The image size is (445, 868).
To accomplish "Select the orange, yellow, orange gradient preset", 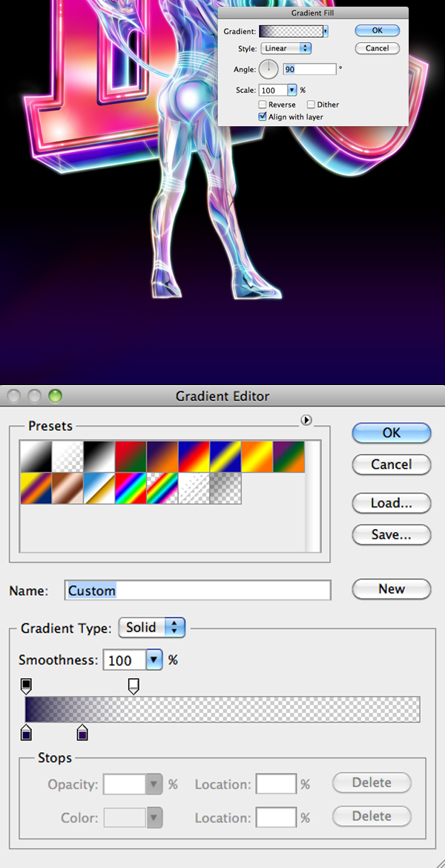I will (257, 457).
